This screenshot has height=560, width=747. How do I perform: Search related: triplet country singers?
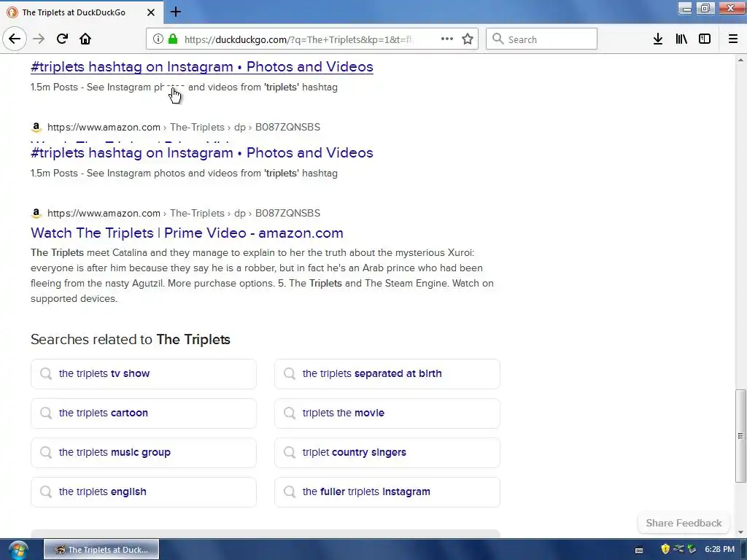(x=387, y=452)
